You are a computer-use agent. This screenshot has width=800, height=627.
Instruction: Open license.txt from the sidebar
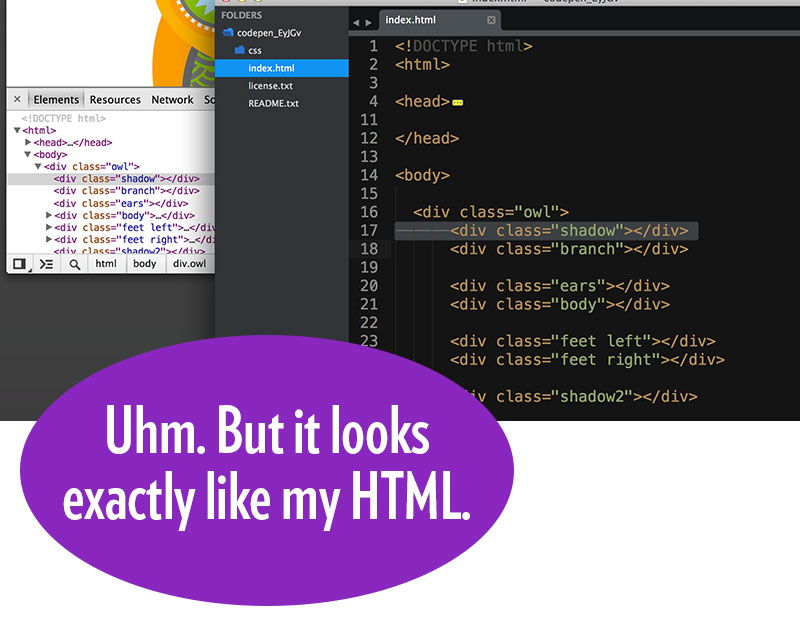(270, 86)
